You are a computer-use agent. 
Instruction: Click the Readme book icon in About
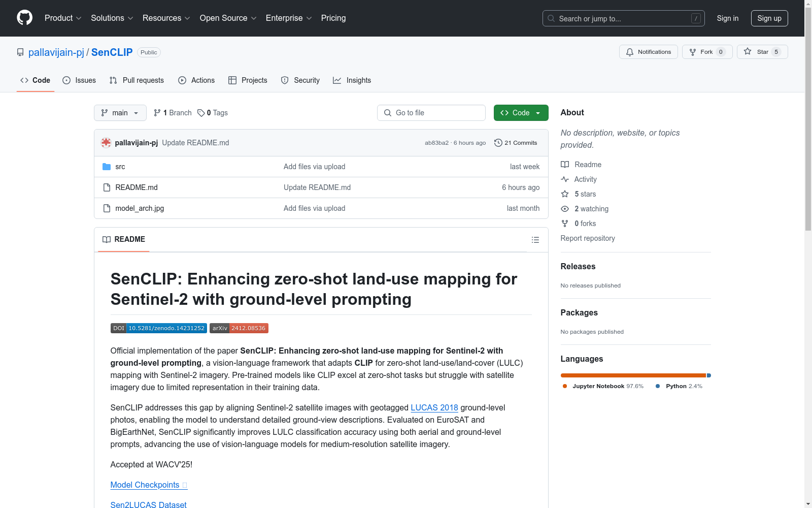tap(565, 165)
